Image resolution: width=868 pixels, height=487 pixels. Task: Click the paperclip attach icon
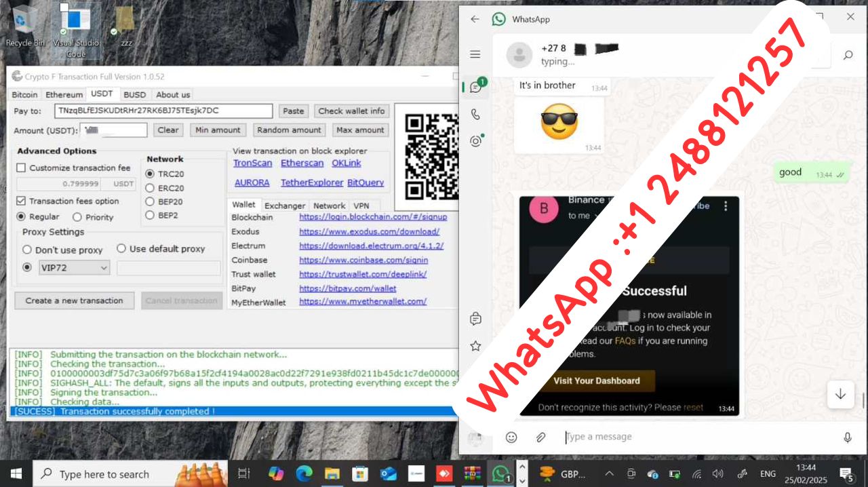tap(540, 437)
